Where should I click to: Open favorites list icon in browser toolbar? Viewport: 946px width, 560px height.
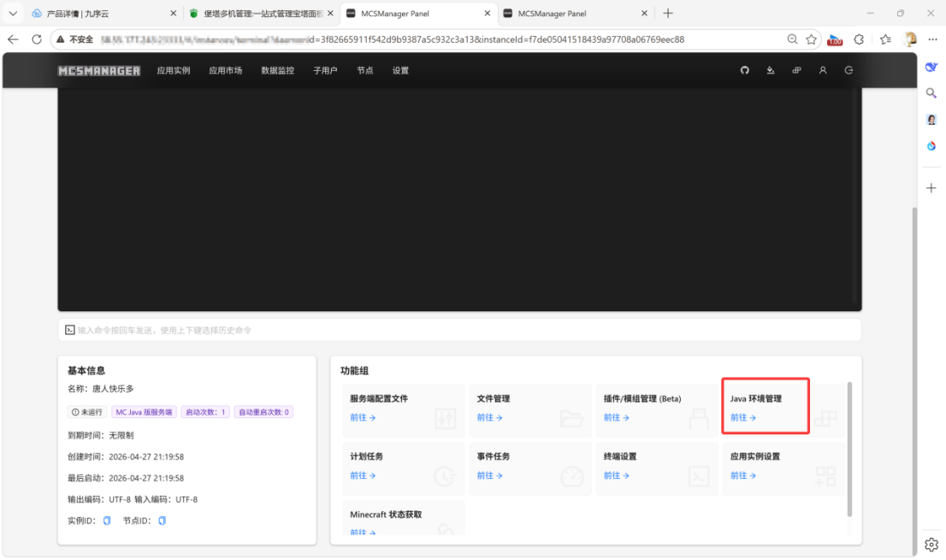[885, 39]
